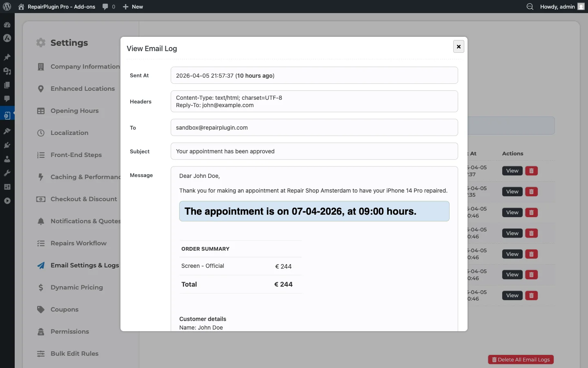The width and height of the screenshot is (588, 368).
Task: Click the circular "A" plugin icon in sidebar strip
Action: [7, 38]
